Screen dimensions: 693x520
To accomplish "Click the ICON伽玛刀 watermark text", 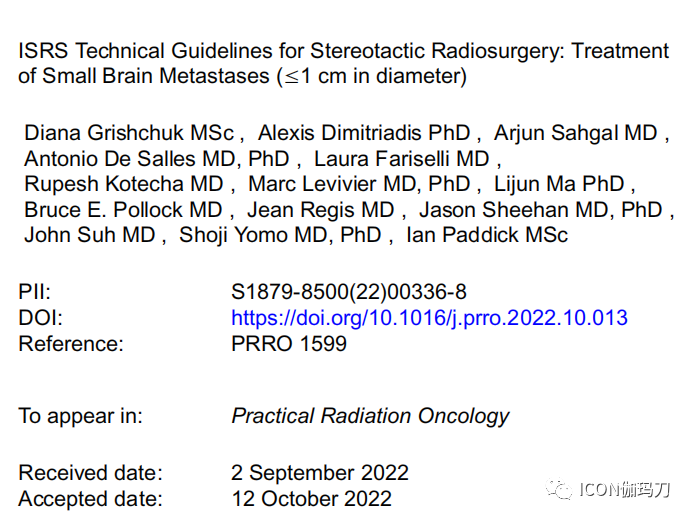I will (624, 490).
